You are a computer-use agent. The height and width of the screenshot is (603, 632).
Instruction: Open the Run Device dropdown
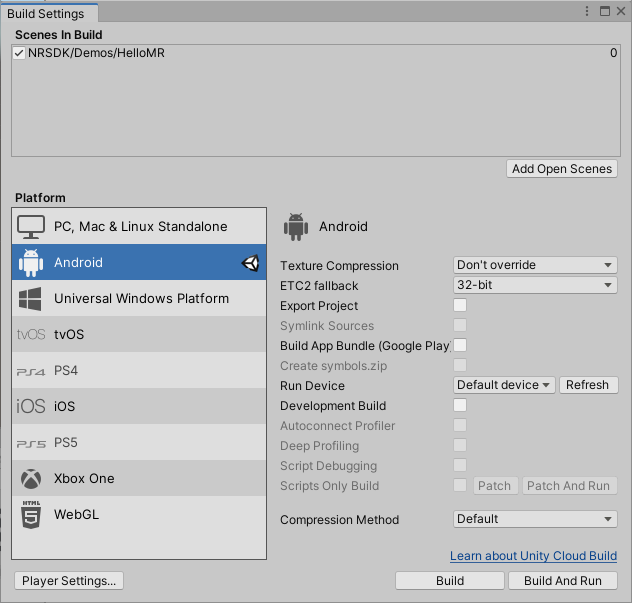(504, 385)
